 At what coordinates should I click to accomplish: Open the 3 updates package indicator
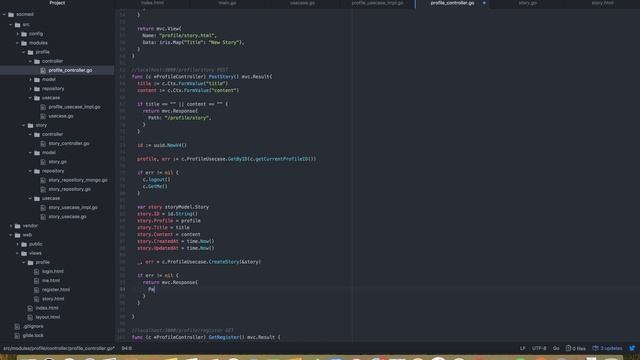tap(607, 348)
